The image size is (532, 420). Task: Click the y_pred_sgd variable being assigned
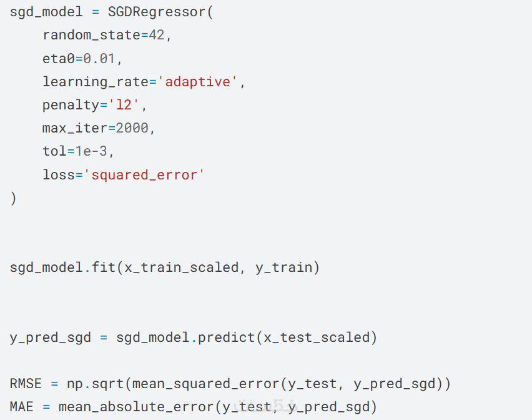tap(50, 337)
